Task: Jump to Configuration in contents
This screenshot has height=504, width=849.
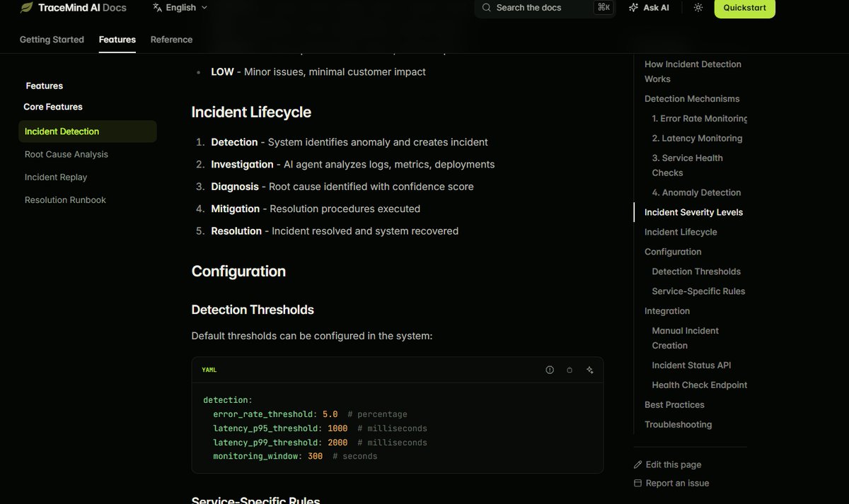Action: click(673, 252)
